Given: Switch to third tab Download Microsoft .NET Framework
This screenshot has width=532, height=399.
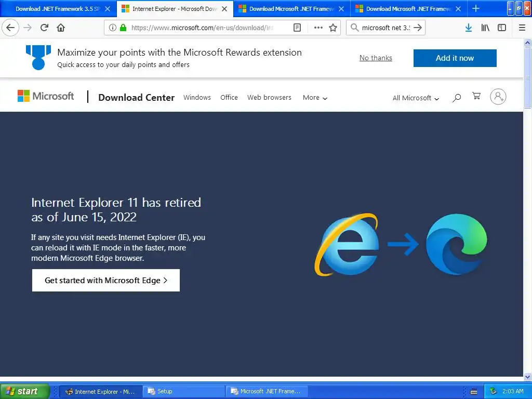Looking at the screenshot, I should tap(292, 9).
